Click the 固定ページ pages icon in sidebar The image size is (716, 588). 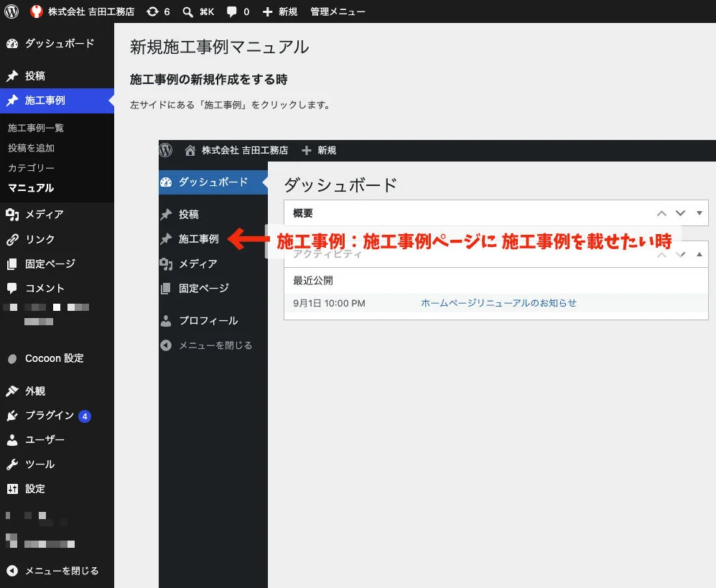(x=12, y=264)
